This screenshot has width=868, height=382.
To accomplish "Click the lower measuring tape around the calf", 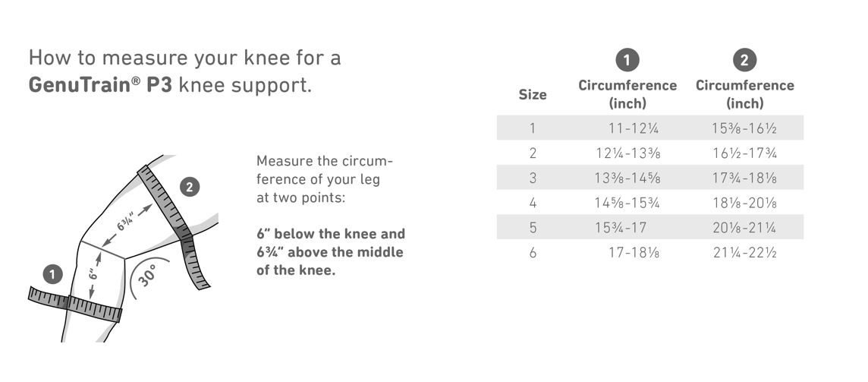I will [x=74, y=304].
